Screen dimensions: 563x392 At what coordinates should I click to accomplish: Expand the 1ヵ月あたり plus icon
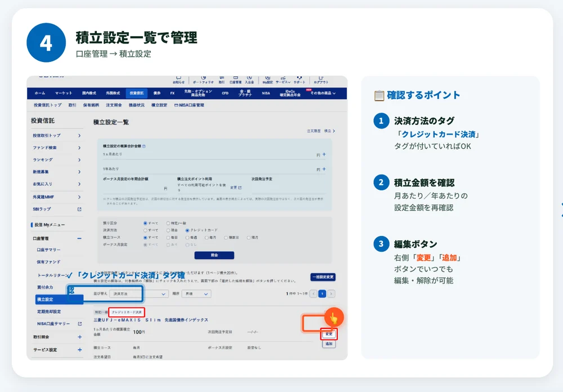tap(324, 154)
